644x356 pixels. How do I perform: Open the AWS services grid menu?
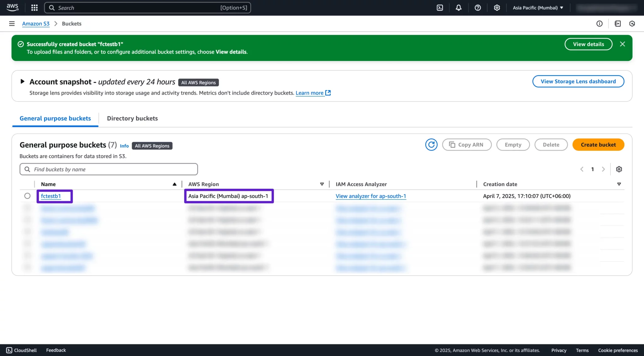(35, 8)
